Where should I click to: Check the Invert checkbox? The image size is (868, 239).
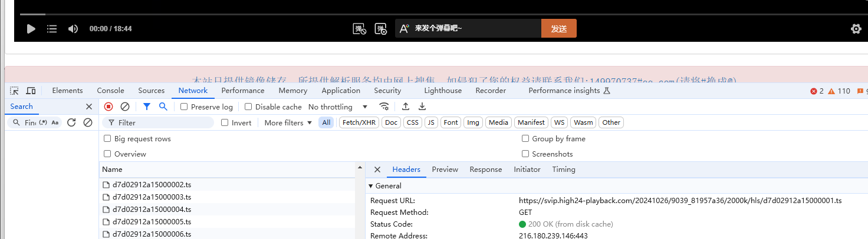pos(225,123)
